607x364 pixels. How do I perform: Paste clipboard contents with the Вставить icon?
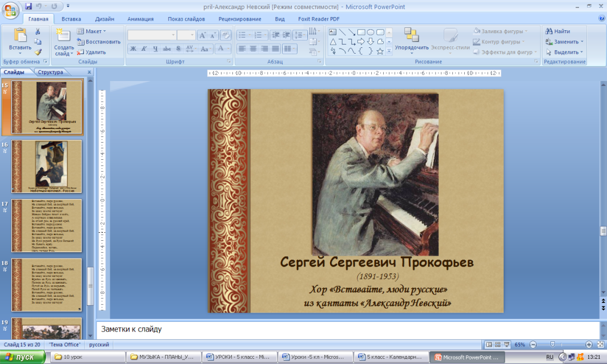pos(20,35)
